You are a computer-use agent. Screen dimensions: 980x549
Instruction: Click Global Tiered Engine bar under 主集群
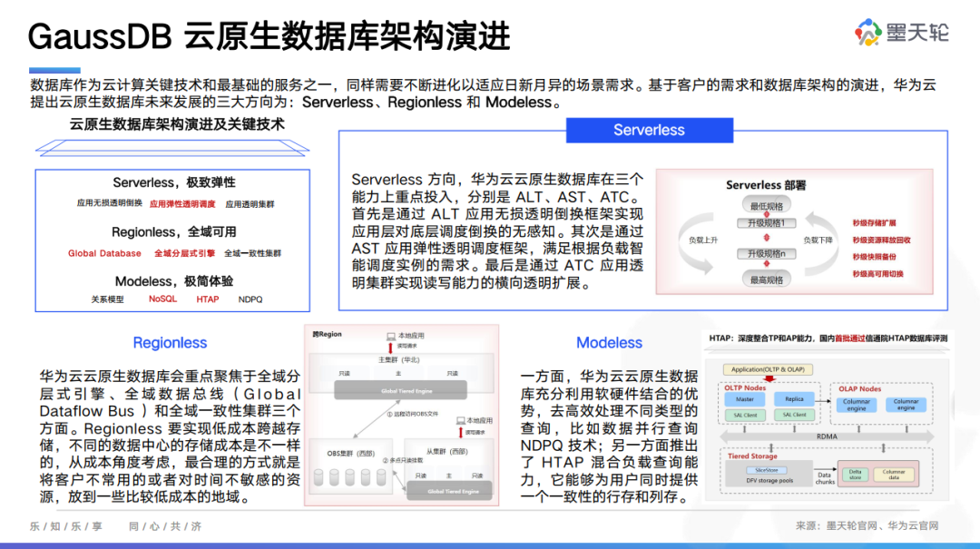[401, 391]
